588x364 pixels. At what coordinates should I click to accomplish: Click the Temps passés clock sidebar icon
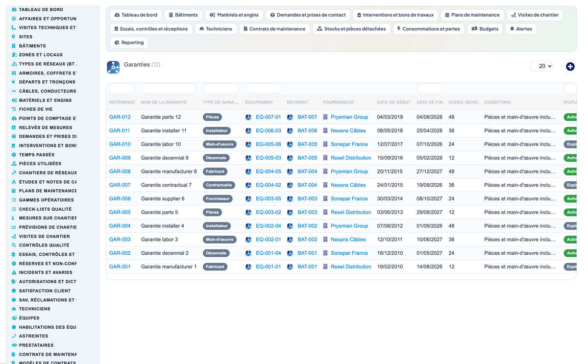[x=14, y=155]
